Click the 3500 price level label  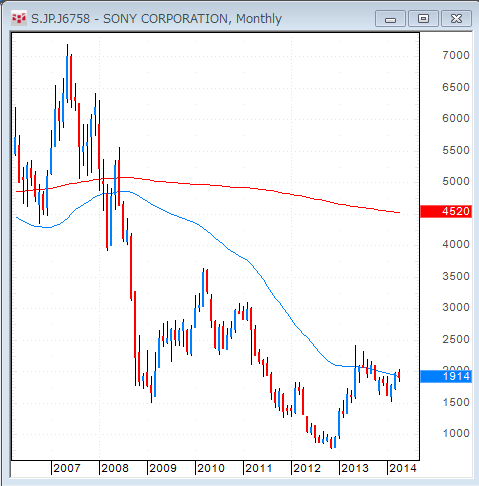click(456, 276)
